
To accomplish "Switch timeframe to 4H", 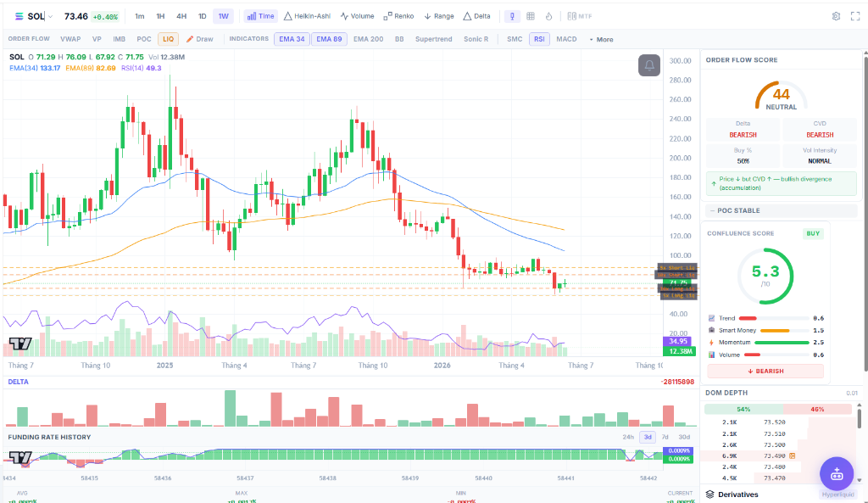I will coord(181,16).
